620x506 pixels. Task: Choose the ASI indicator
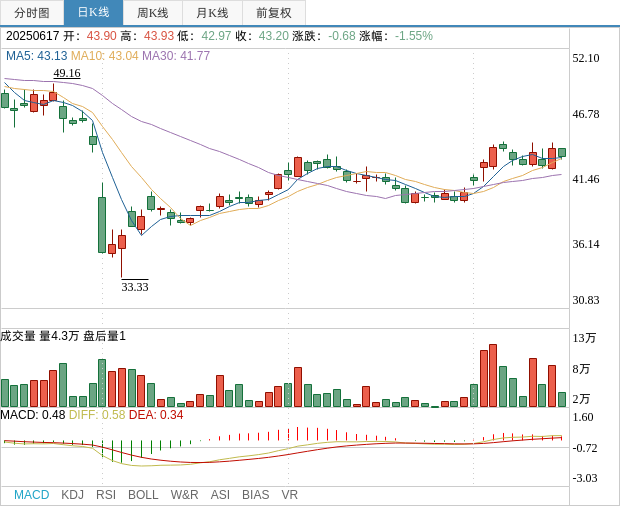pos(220,495)
